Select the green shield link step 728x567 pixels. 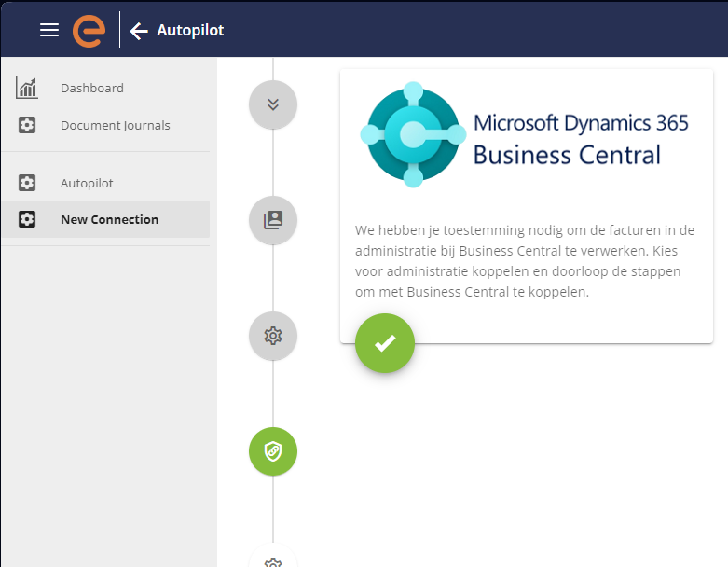[273, 451]
